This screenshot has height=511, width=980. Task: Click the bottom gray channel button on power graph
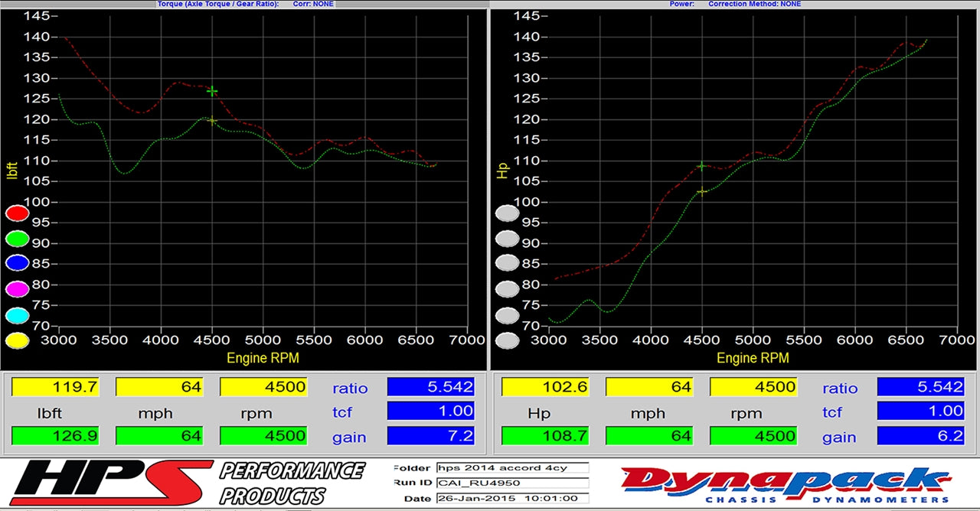click(507, 340)
